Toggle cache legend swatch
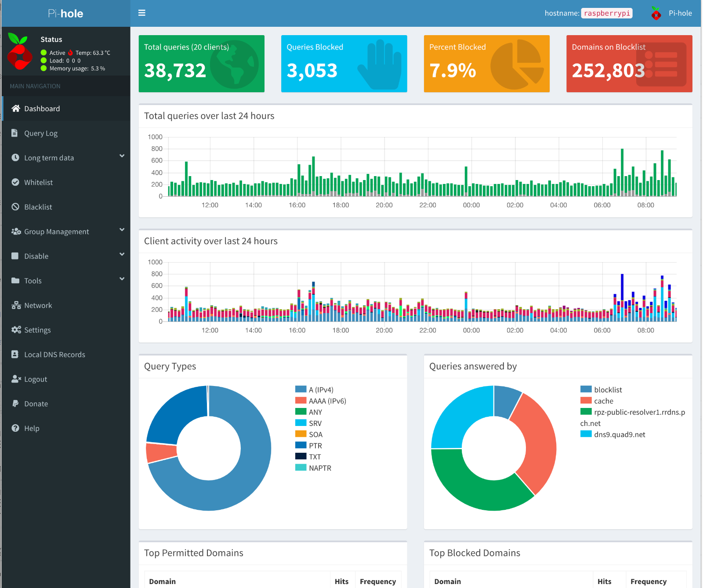 point(586,400)
